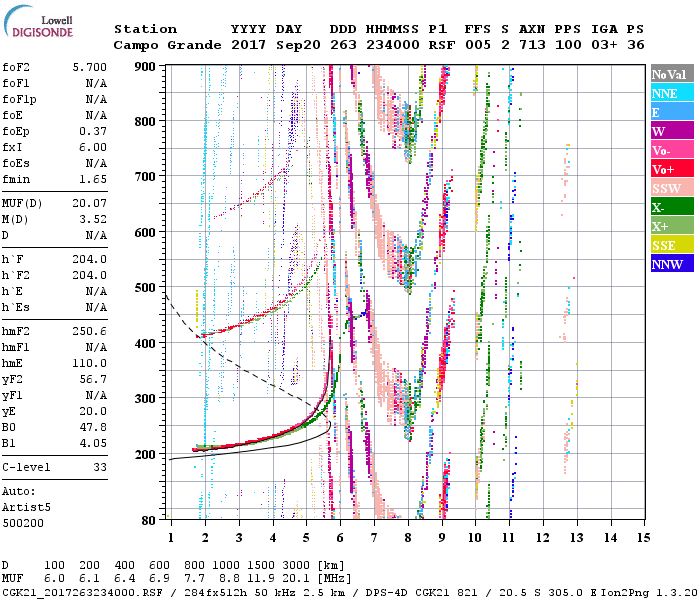Click the B1 value 4.05
Viewport: 700px width, 600px height.
[x=93, y=443]
